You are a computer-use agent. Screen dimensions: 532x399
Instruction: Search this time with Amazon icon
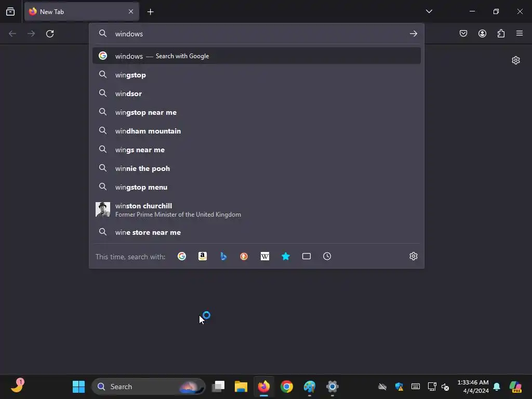click(203, 256)
